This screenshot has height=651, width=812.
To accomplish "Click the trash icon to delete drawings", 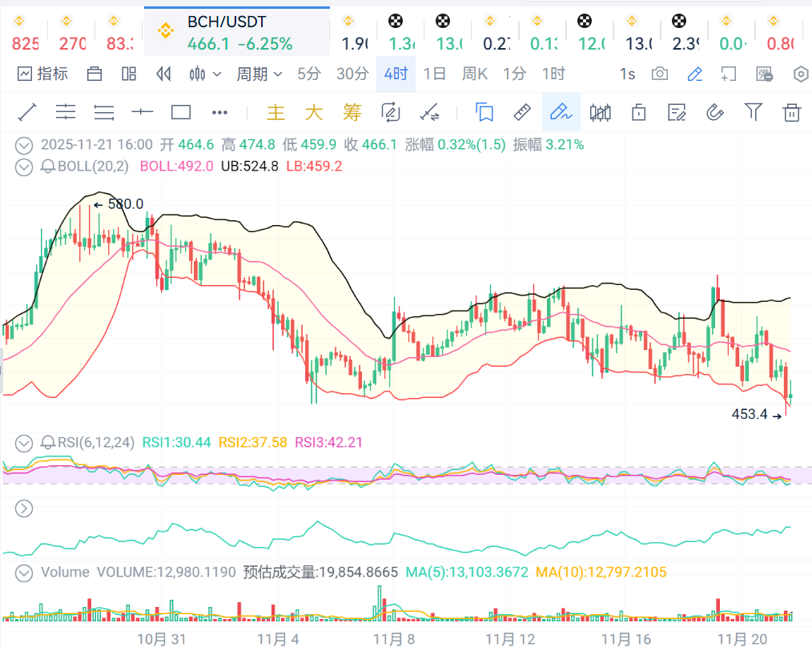I will 791,112.
